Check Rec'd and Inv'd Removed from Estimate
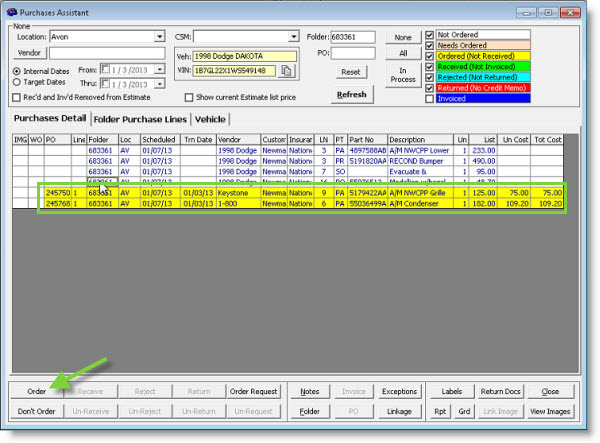 pyautogui.click(x=16, y=98)
